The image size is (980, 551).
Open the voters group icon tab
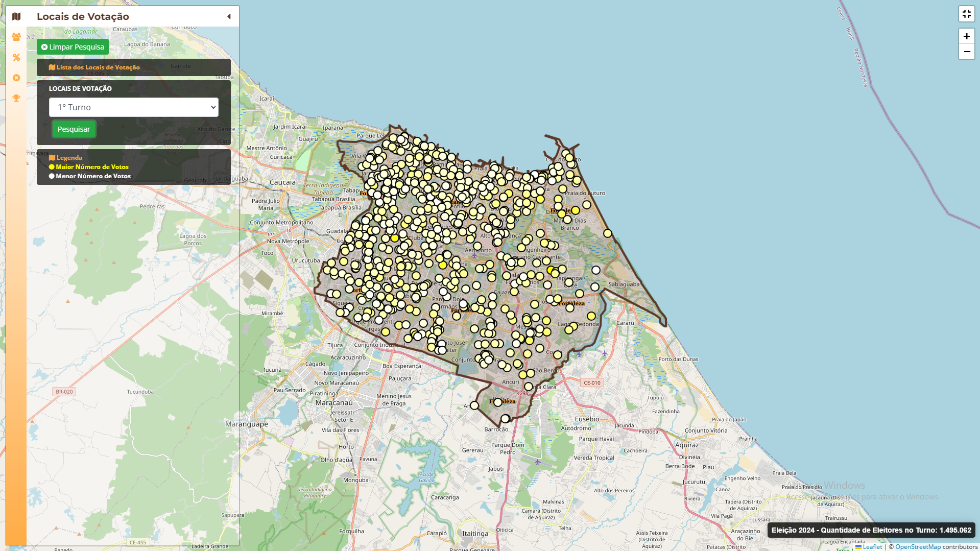coord(16,37)
